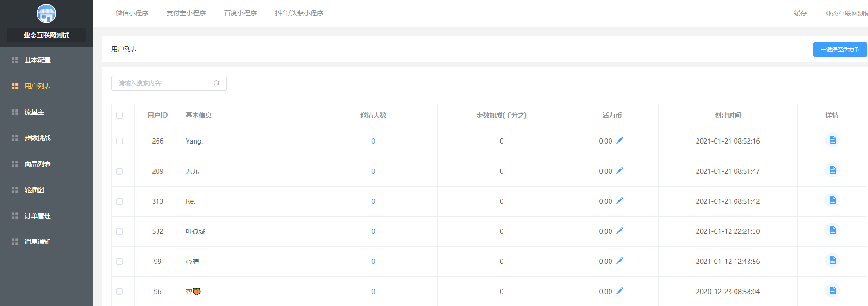Click the 基本配置 grid icon

point(15,60)
